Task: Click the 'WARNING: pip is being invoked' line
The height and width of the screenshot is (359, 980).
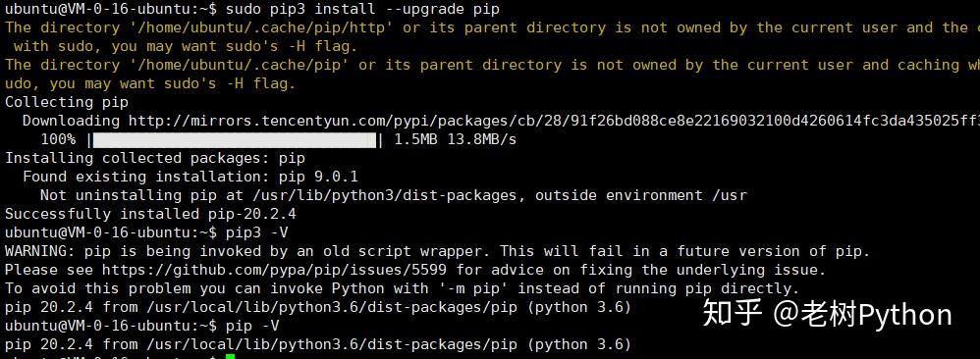Action: [438, 252]
